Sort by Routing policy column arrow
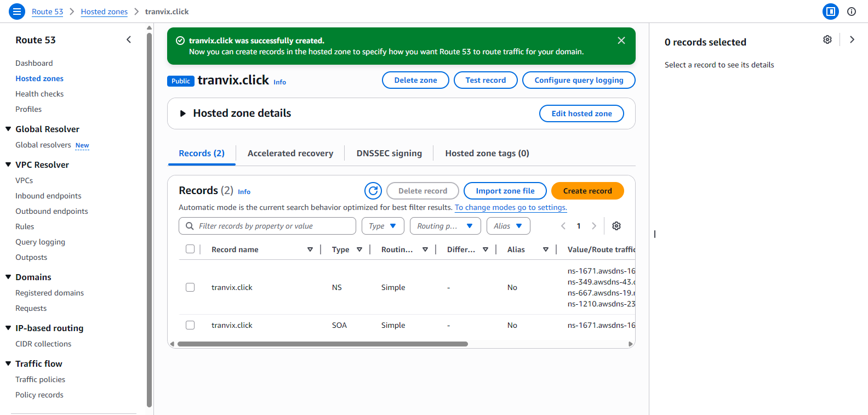The width and height of the screenshot is (868, 415). 425,249
